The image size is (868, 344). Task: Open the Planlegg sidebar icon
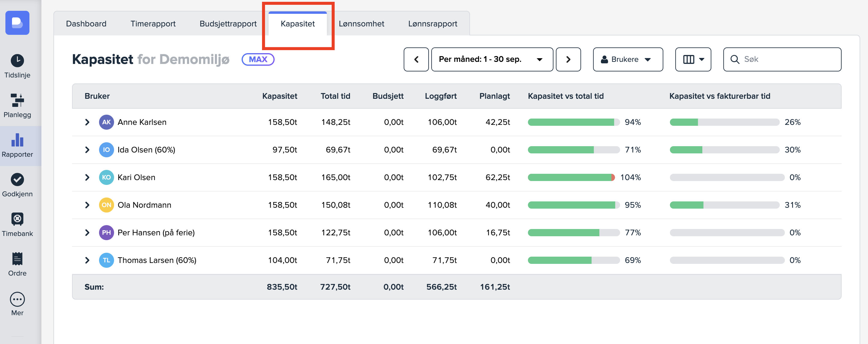tap(17, 100)
